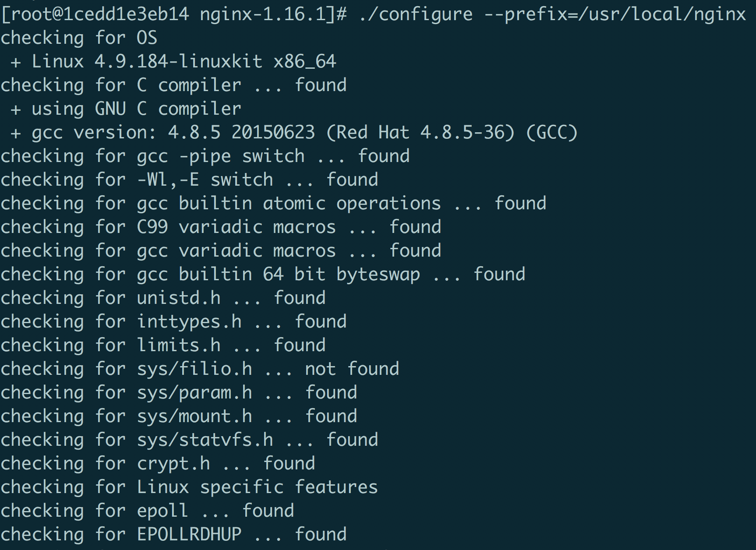This screenshot has height=550, width=756.
Task: Click the unistd.h check line
Action: [x=163, y=298]
